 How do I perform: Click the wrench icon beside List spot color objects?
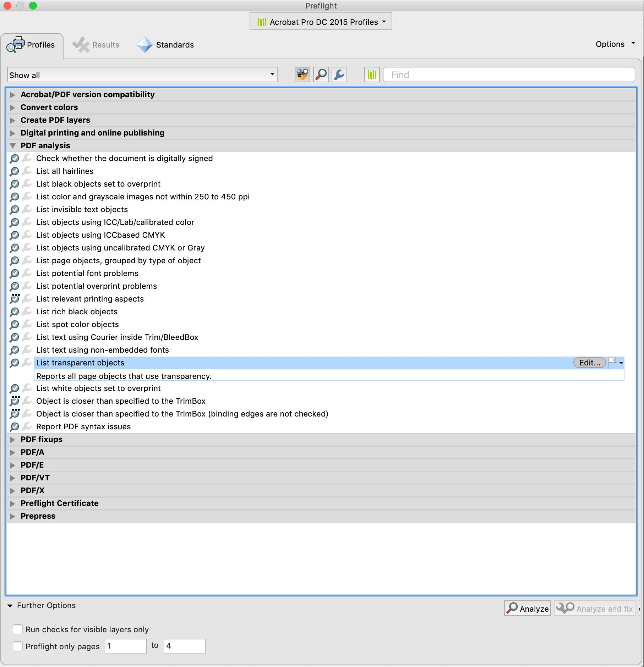[27, 324]
